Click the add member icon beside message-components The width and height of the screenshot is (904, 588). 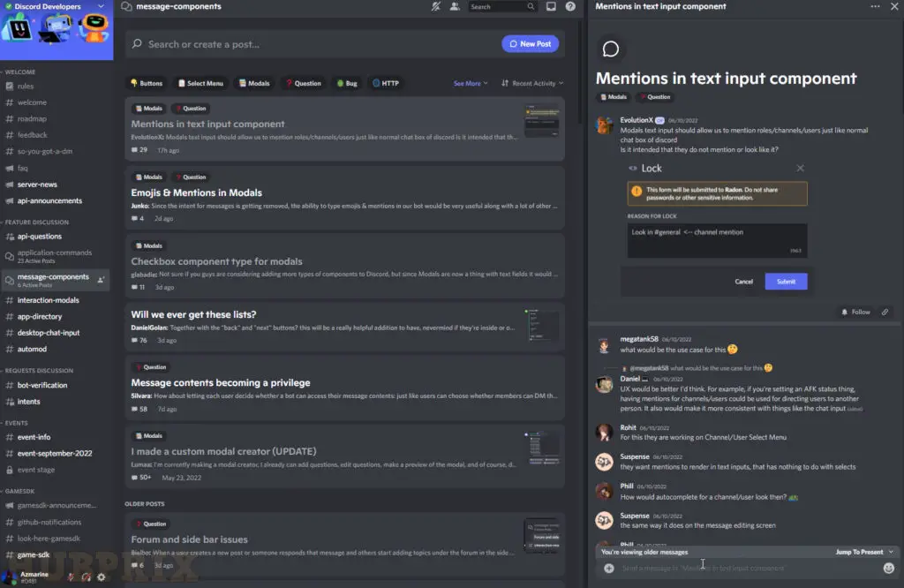101,280
